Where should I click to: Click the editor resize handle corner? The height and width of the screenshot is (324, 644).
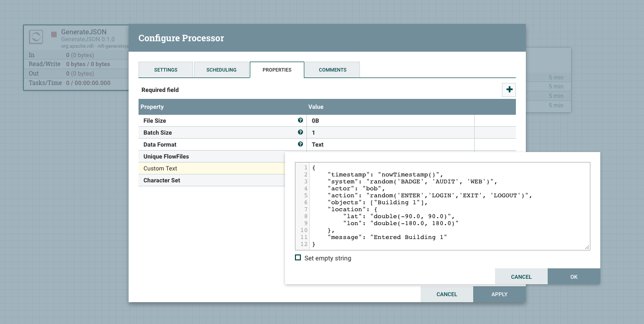[587, 247]
